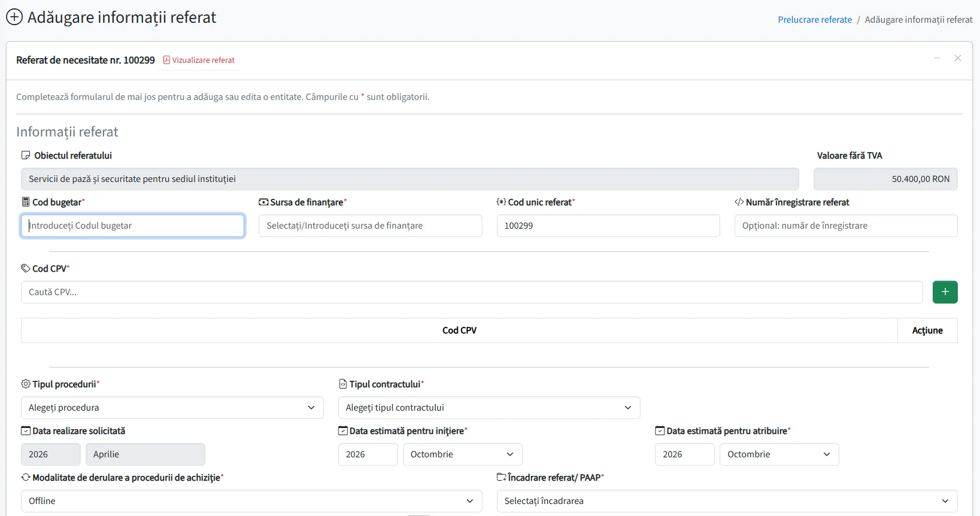Click the minimize dash icon of referat card
This screenshot has height=516, width=980.
[937, 58]
